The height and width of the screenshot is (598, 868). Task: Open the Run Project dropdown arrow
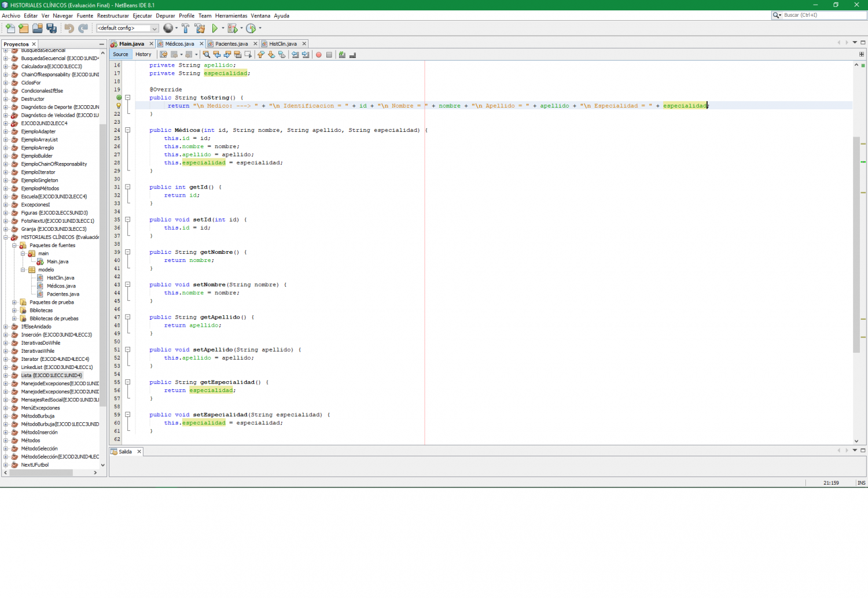(223, 28)
